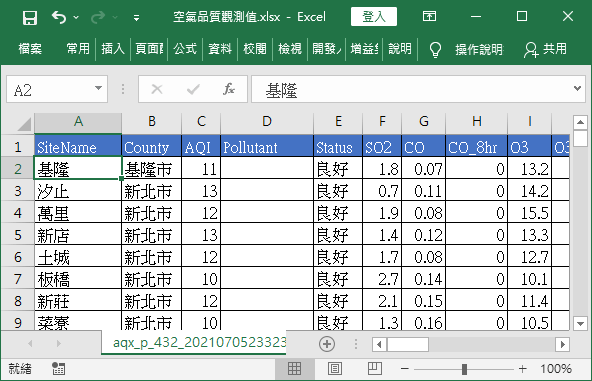Open Ribbon Display Options icon
The image size is (592, 381).
pos(429,16)
